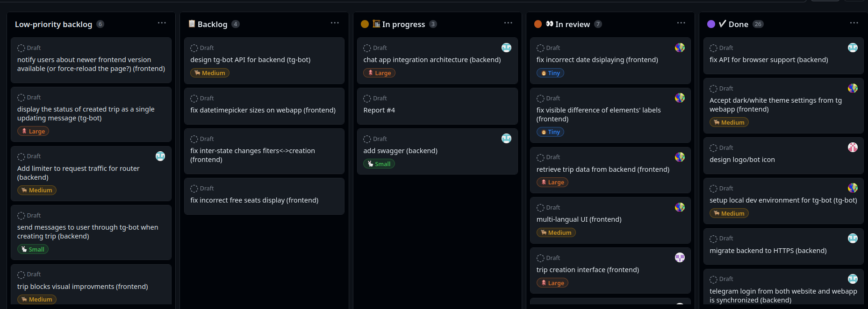
Task: Open Backlog column three-dot menu
Action: point(335,23)
